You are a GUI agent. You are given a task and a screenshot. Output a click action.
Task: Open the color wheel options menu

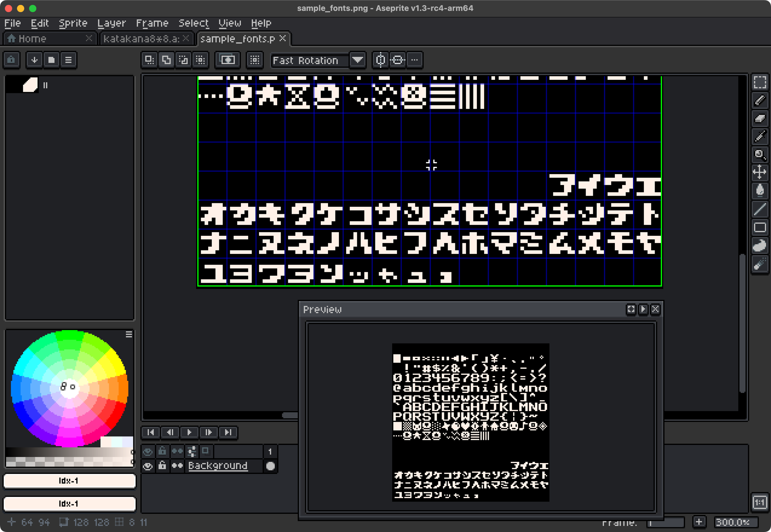pos(129,334)
